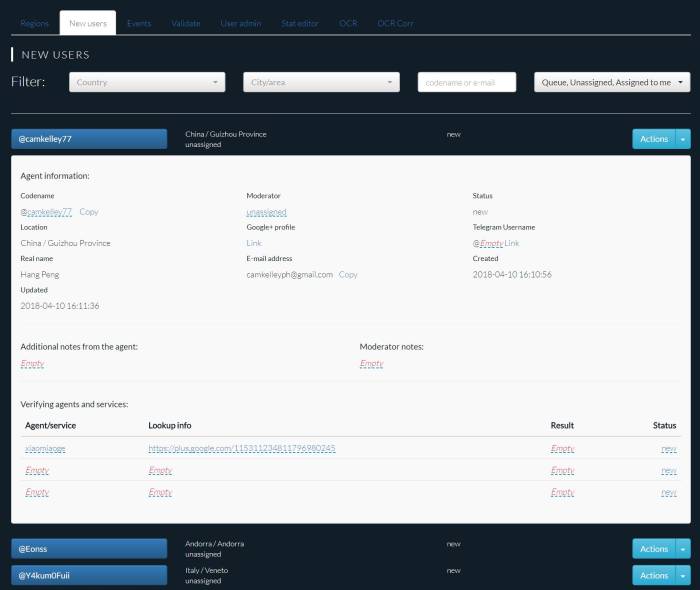Image resolution: width=700 pixels, height=590 pixels.
Task: Open the City/area filter dropdown
Action: [x=321, y=82]
